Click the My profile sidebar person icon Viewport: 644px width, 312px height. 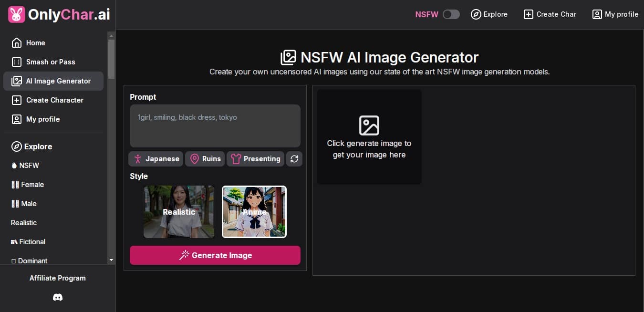pos(17,119)
